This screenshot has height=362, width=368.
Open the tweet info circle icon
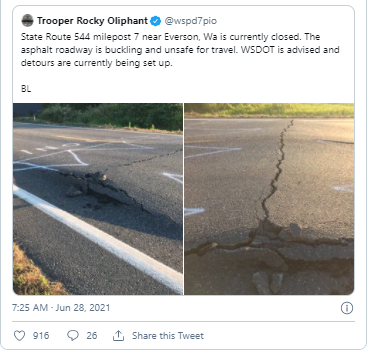(347, 308)
